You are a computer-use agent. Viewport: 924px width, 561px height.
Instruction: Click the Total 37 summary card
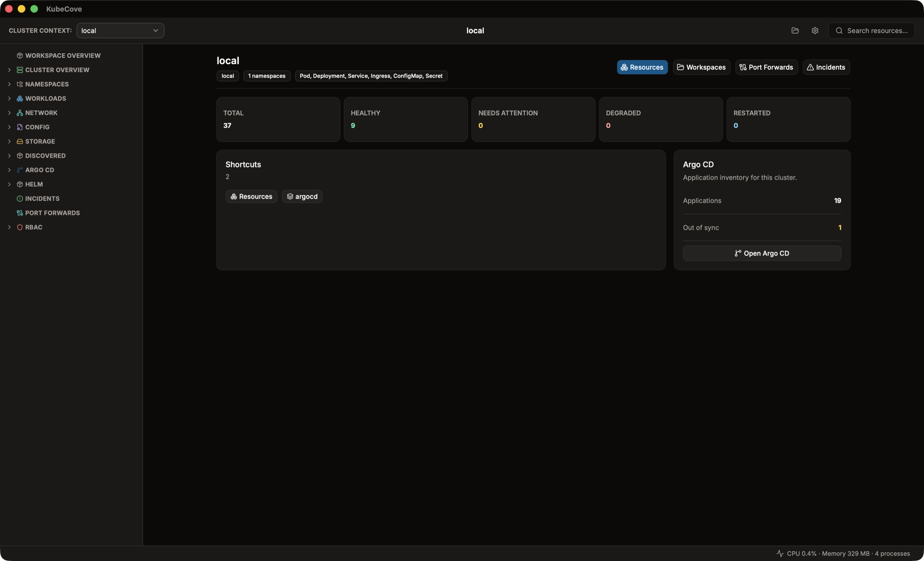[278, 119]
